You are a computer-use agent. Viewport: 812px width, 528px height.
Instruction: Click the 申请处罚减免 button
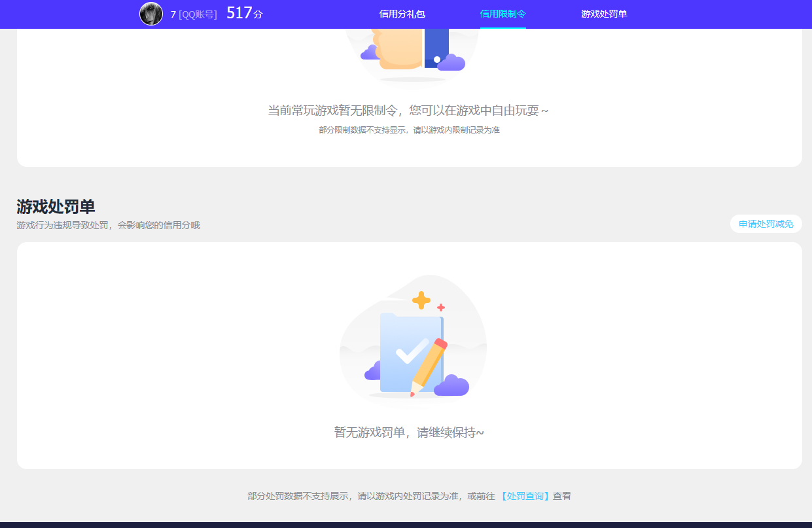[766, 224]
